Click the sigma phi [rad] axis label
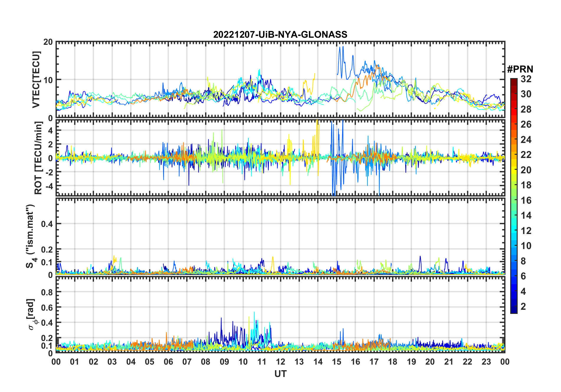The height and width of the screenshot is (392, 561). (x=32, y=314)
